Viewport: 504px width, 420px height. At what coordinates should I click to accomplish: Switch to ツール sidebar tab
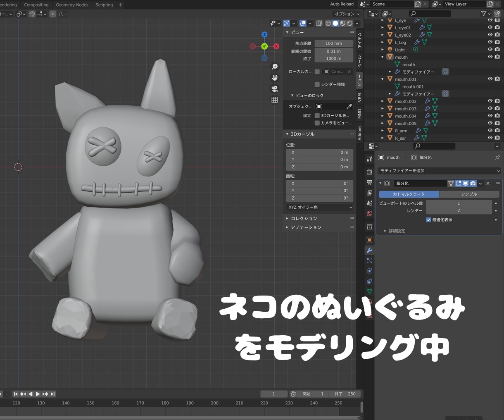click(359, 61)
